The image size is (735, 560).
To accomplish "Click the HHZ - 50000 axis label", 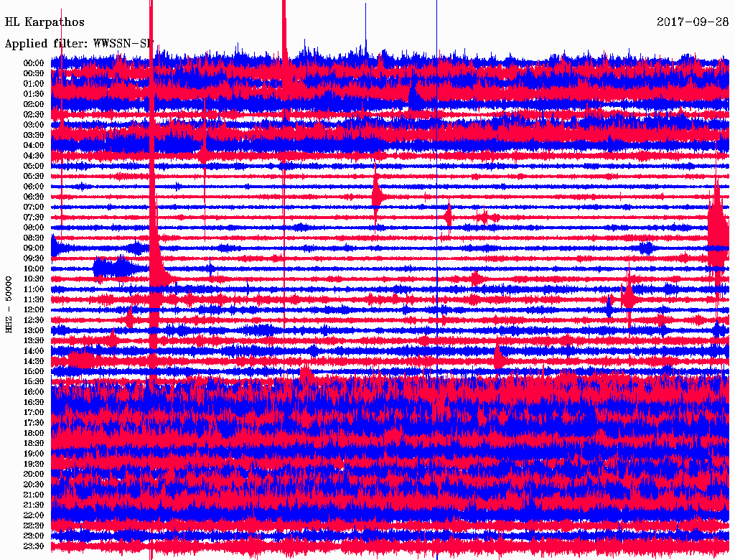I will click(9, 304).
